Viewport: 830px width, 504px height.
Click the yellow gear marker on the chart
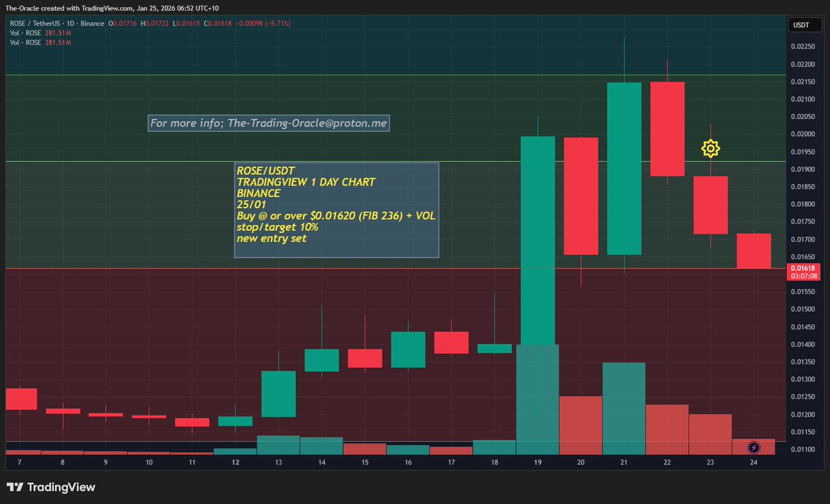tap(711, 148)
